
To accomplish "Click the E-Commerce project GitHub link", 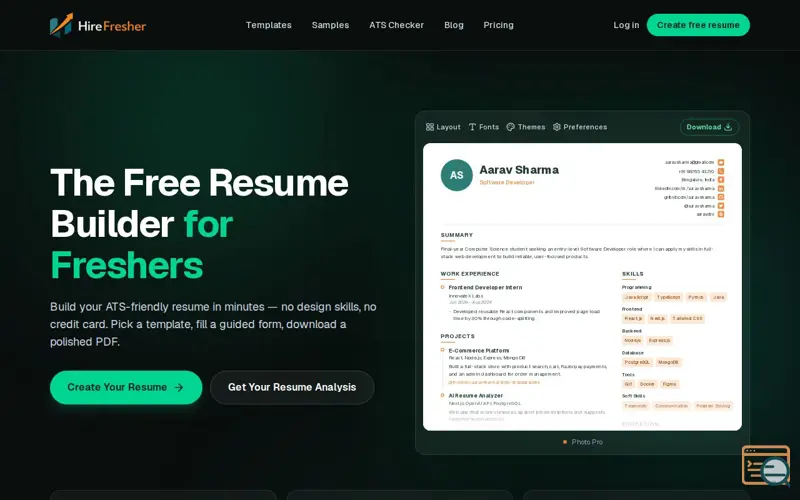I will click(x=494, y=382).
